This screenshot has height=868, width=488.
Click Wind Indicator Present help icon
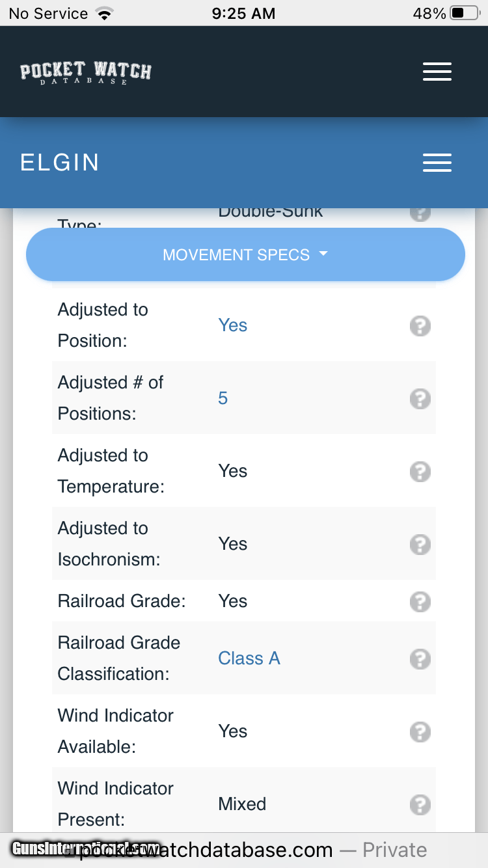[x=420, y=804]
